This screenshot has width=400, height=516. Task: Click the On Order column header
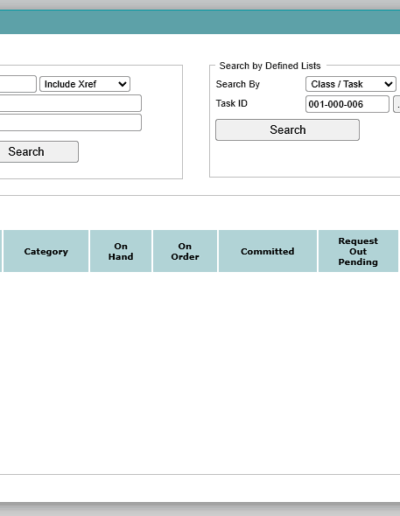185,251
